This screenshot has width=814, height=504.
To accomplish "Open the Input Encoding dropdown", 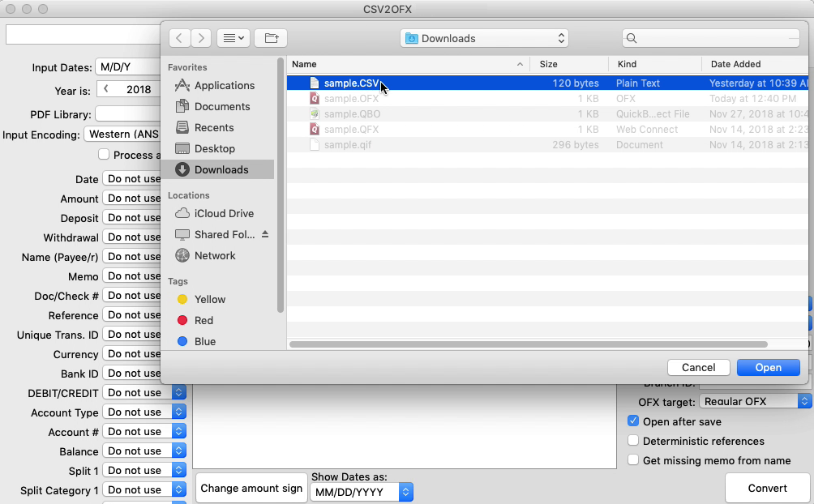I will coord(122,134).
